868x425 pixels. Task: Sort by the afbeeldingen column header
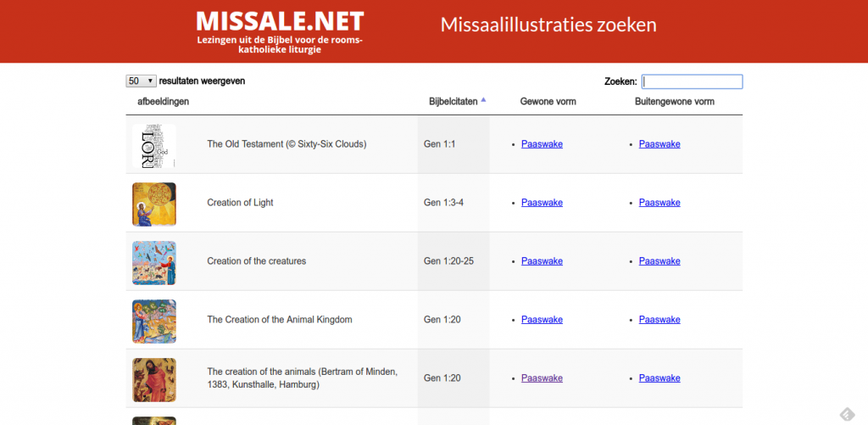(164, 102)
